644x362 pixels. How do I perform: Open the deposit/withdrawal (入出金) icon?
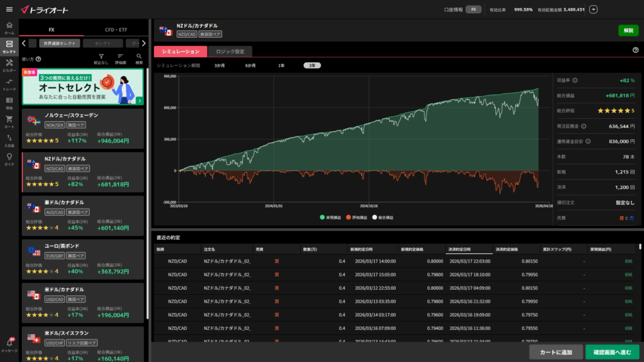pyautogui.click(x=9, y=140)
